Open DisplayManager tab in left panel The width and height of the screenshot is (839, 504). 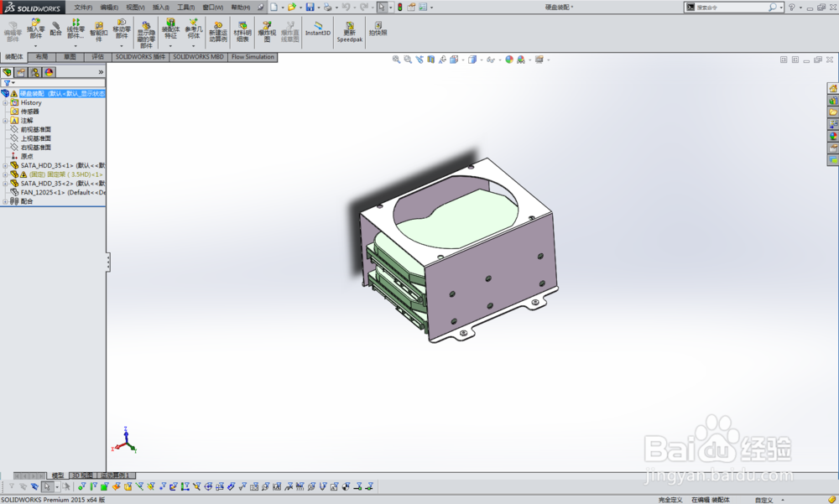click(x=49, y=72)
